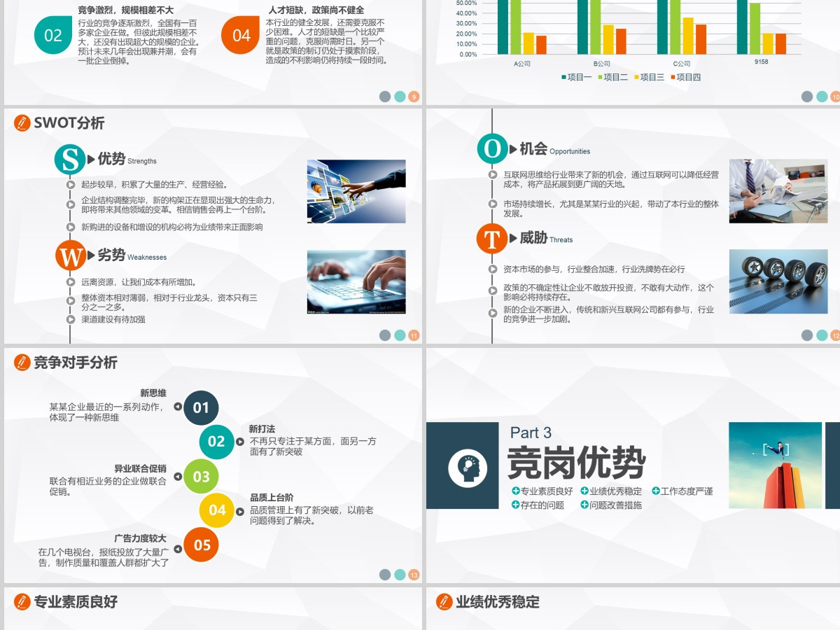Open the red building image on Part 3 slide
Image resolution: width=840 pixels, height=630 pixels.
pyautogui.click(x=775, y=465)
